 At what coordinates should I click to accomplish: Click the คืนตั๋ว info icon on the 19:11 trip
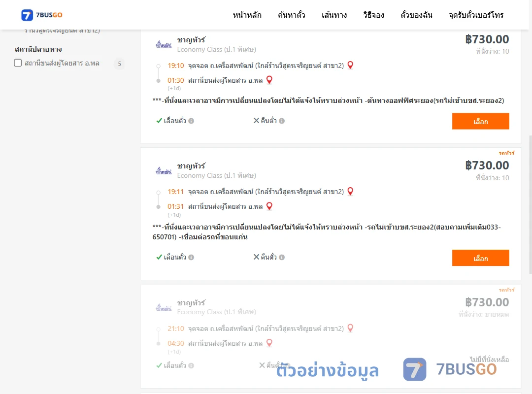282,257
